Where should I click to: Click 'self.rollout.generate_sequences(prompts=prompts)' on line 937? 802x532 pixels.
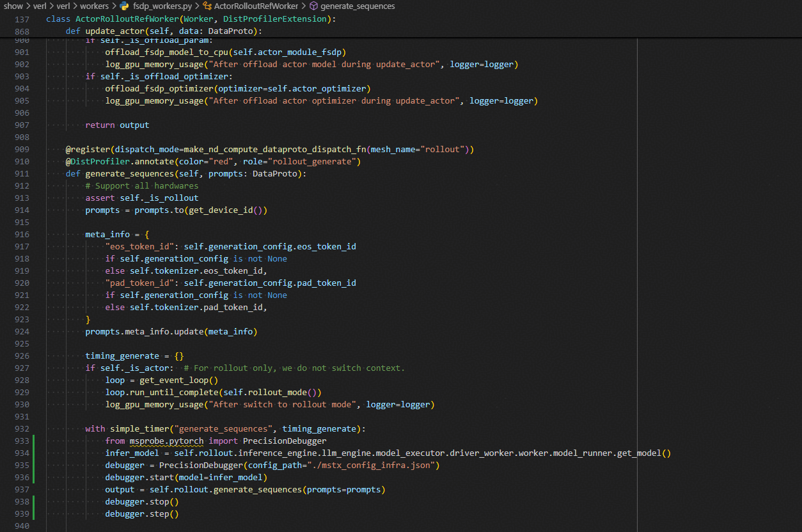pos(267,490)
